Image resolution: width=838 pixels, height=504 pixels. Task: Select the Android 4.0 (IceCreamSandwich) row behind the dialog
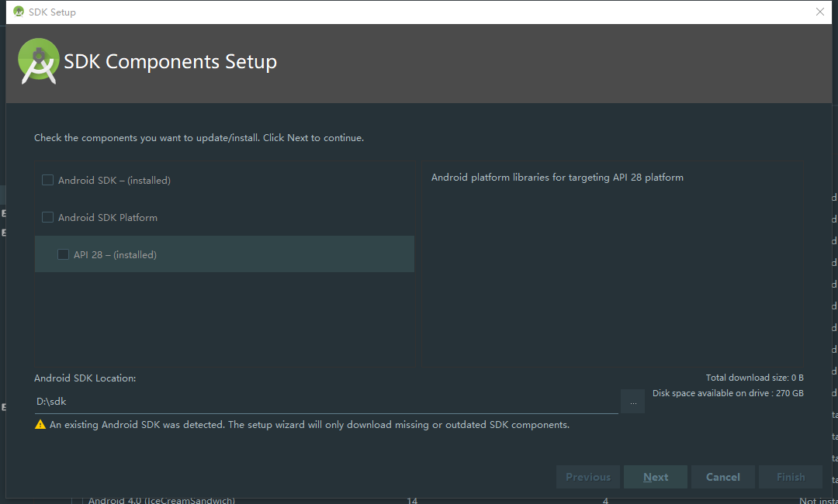tap(161, 500)
